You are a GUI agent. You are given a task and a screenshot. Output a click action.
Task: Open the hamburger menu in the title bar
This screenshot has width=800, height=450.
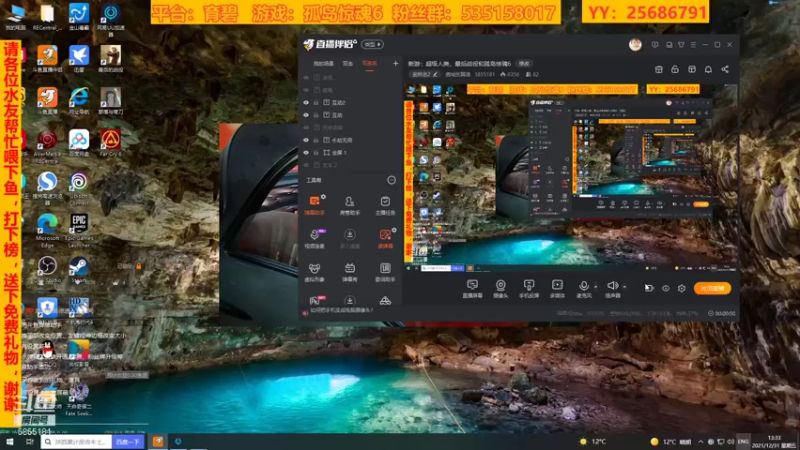pyautogui.click(x=693, y=45)
